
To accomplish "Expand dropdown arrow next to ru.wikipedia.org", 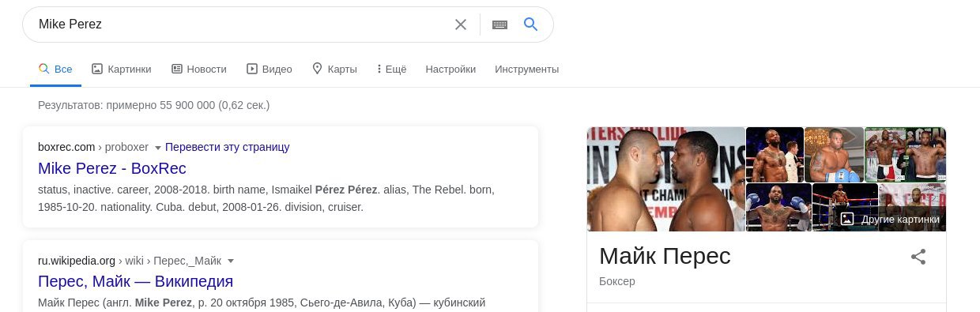I will (x=231, y=261).
